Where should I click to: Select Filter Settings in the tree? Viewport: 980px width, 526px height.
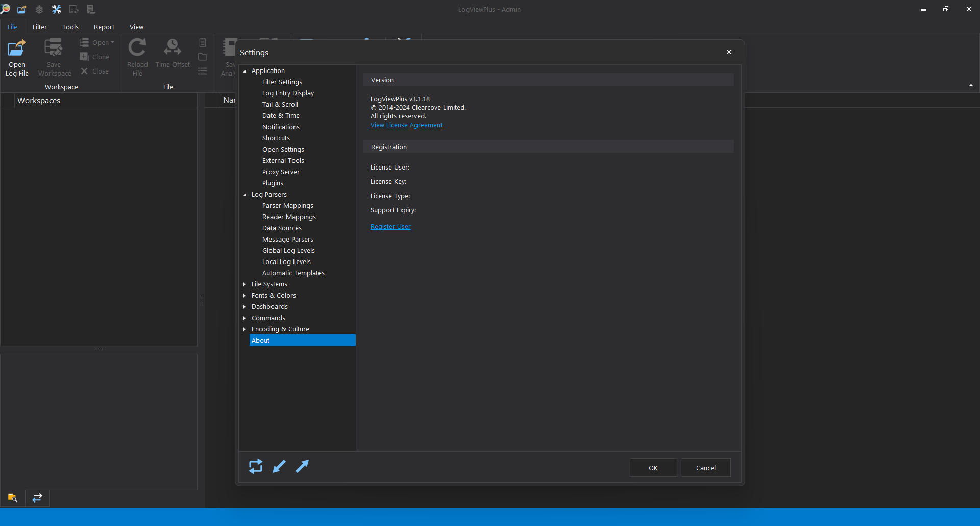tap(282, 82)
